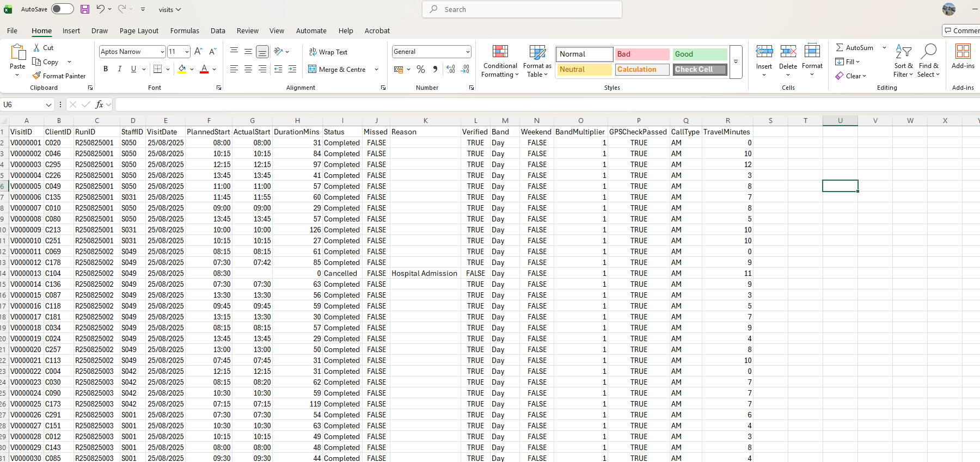Open the Fill dropdown
This screenshot has height=462, width=980.
[848, 62]
